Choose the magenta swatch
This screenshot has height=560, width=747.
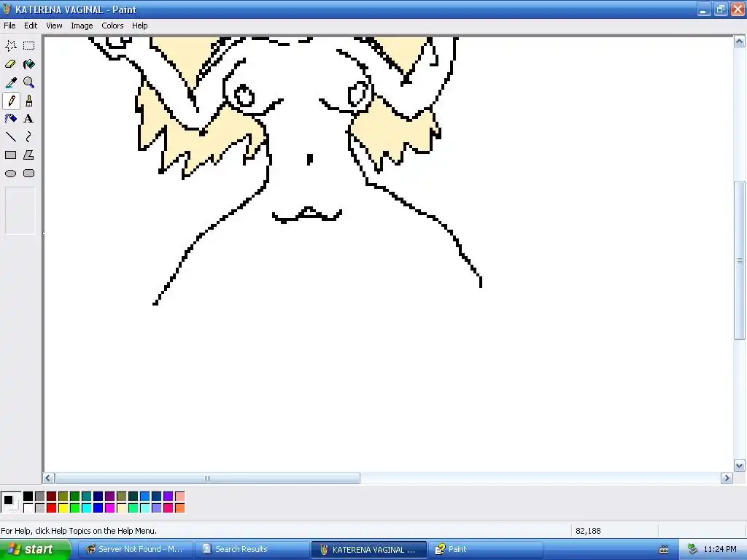[109, 507]
